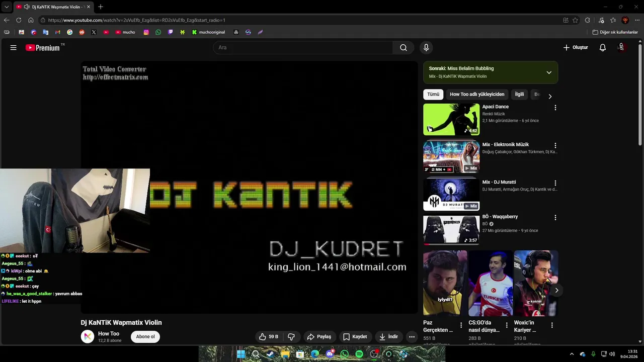This screenshot has width=644, height=362.
Task: Share the video via Paylaş
Action: point(319,337)
